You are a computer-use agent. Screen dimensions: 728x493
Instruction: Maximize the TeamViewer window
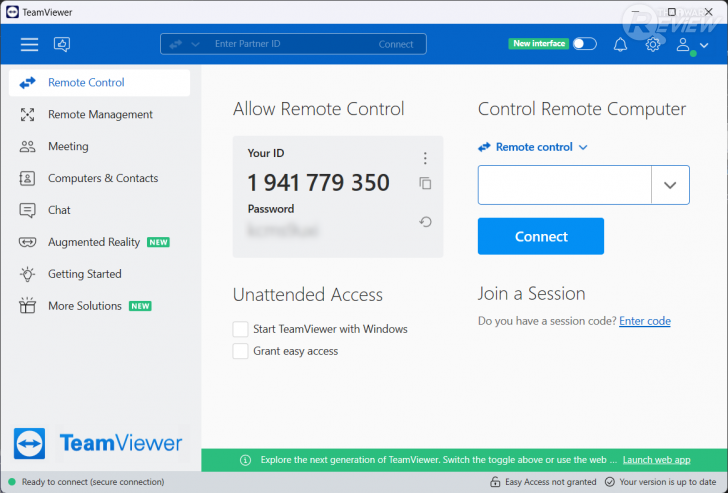coord(671,12)
